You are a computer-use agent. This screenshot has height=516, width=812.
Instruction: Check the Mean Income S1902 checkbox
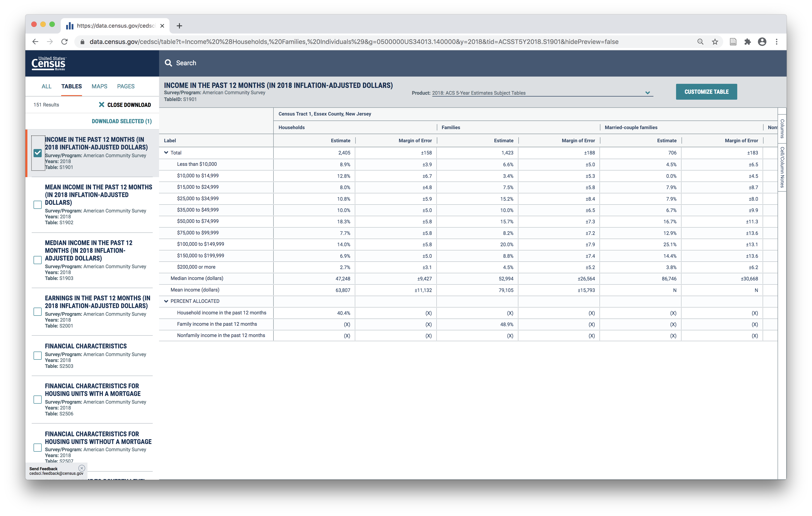coord(38,205)
